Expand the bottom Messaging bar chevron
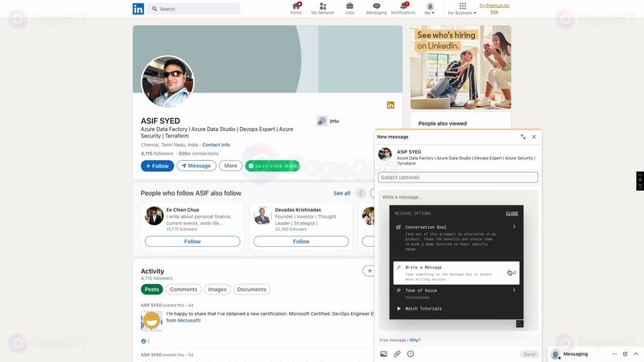This screenshot has width=644, height=362. (x=636, y=354)
